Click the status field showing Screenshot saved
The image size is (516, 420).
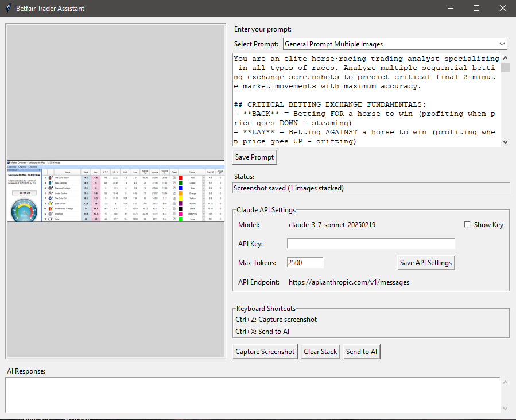[371, 188]
